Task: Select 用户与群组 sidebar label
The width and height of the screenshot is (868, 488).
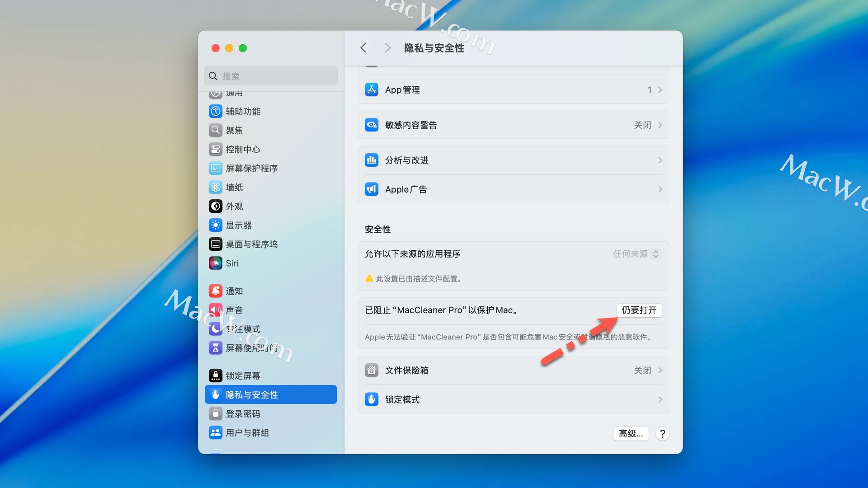Action: coord(247,432)
